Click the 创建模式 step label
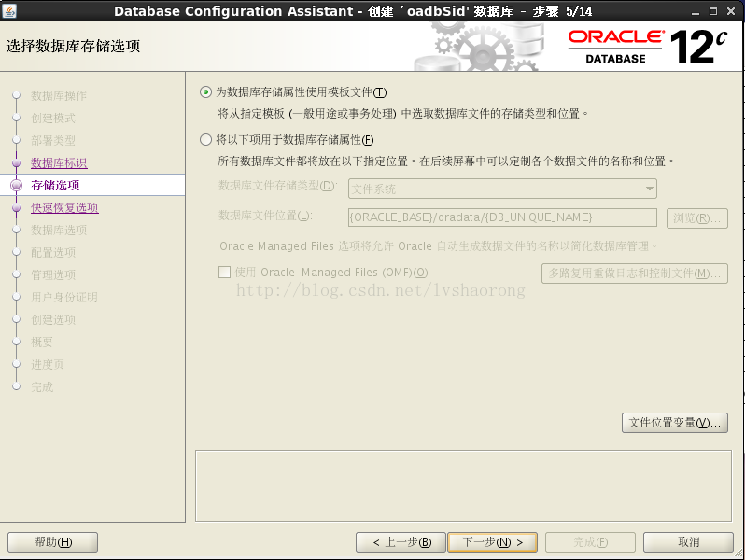 [x=53, y=118]
